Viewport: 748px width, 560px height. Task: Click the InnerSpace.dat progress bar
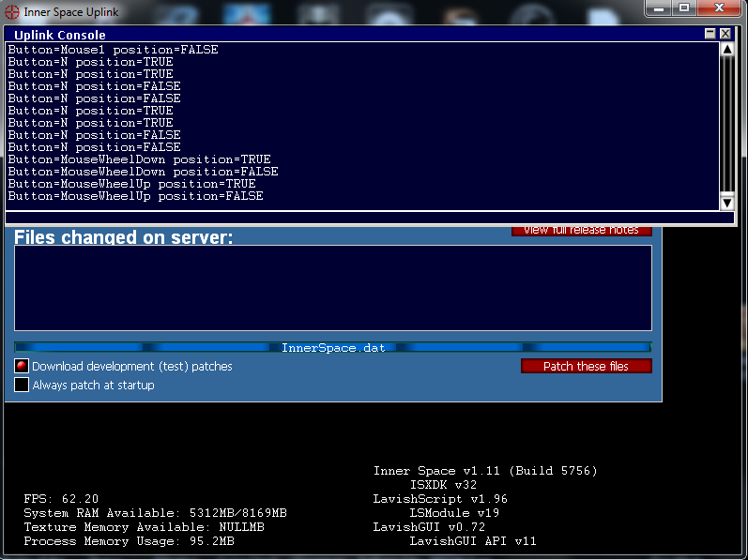[333, 347]
